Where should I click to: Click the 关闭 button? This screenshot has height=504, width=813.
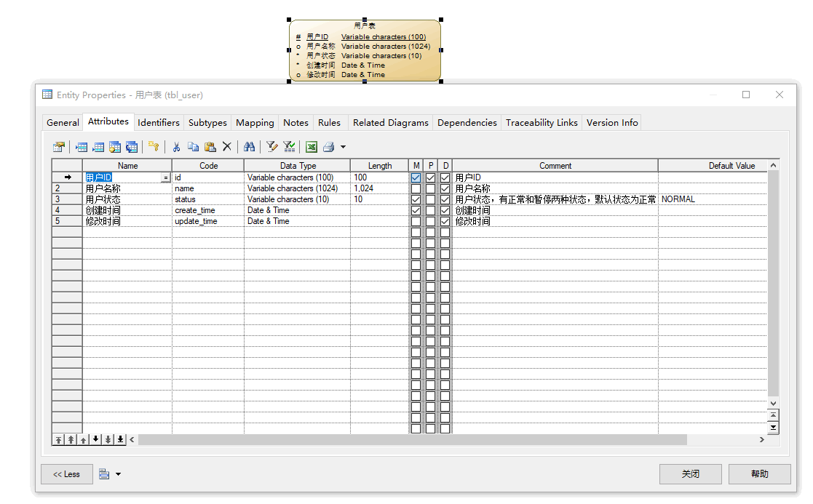click(x=690, y=474)
